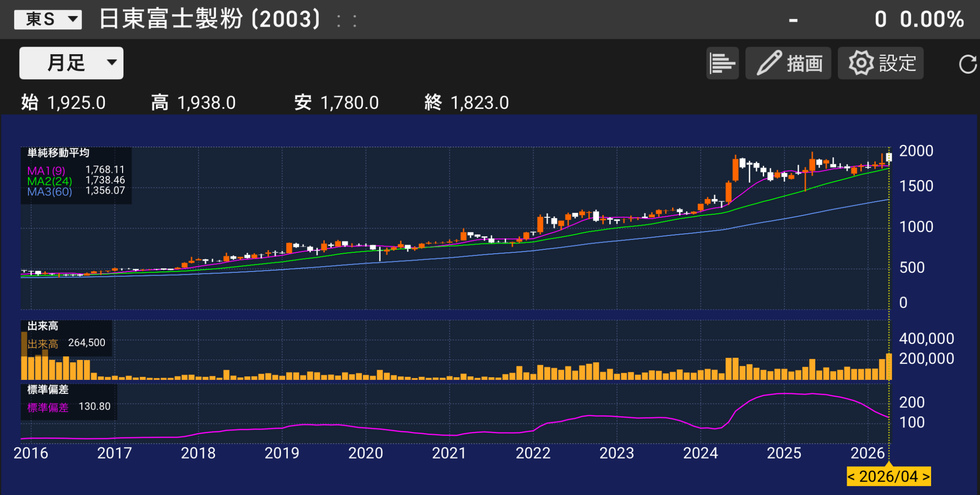Click the list lines toolbar icon
The image size is (980, 495).
point(722,63)
